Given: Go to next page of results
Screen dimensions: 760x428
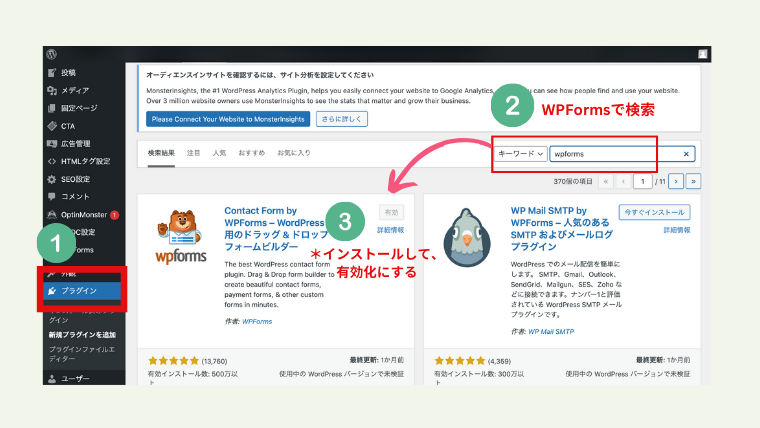Looking at the screenshot, I should [x=677, y=181].
